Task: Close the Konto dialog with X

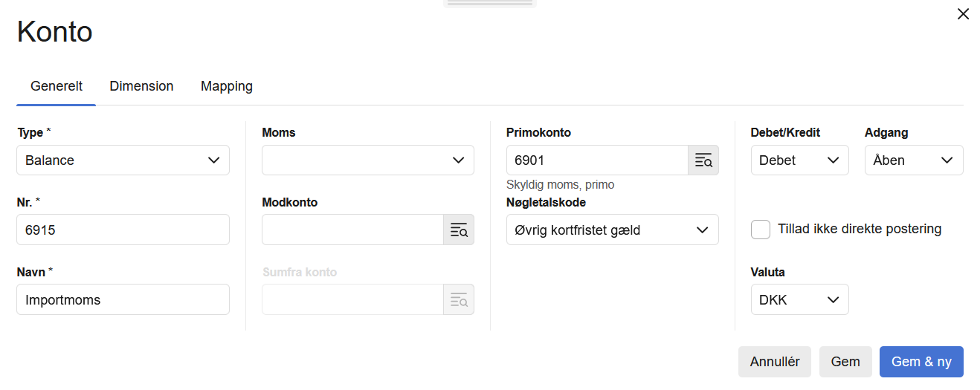Action: coord(963,14)
